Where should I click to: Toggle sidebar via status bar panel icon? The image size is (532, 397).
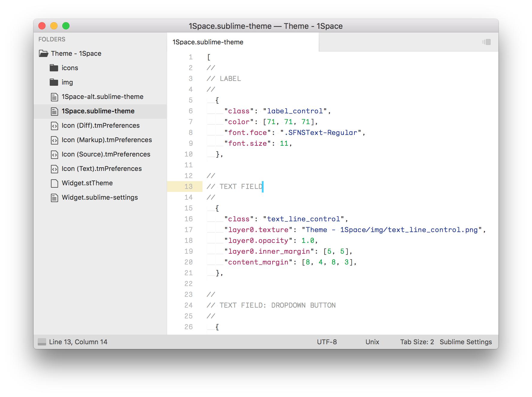[x=42, y=342]
